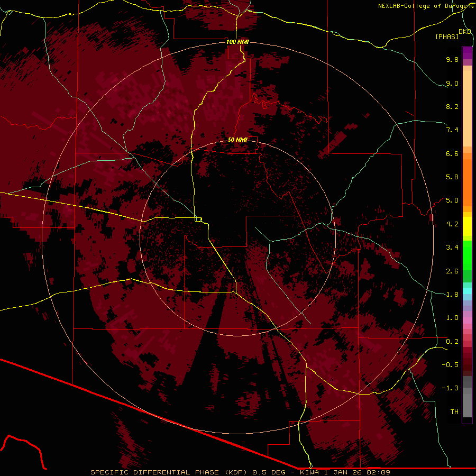Screen dimensions: 476x476
Task: Click the bright green segment of color bar
Action: [x=467, y=255]
